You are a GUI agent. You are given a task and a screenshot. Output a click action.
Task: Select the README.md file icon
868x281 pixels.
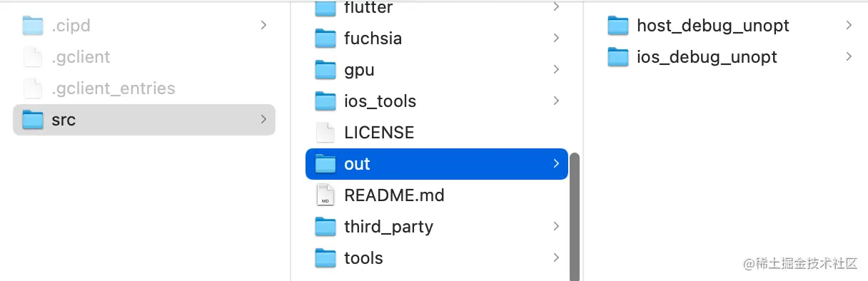(x=325, y=195)
